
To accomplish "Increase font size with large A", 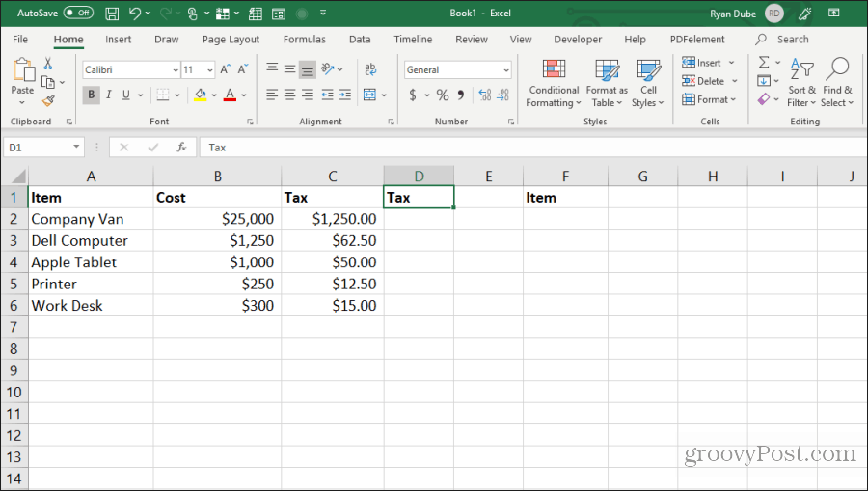I will tap(225, 69).
